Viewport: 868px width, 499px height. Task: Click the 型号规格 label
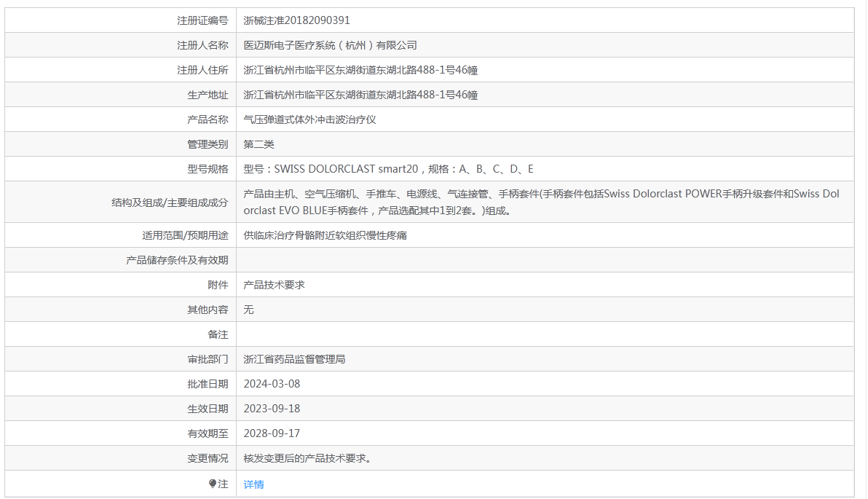pyautogui.click(x=208, y=170)
